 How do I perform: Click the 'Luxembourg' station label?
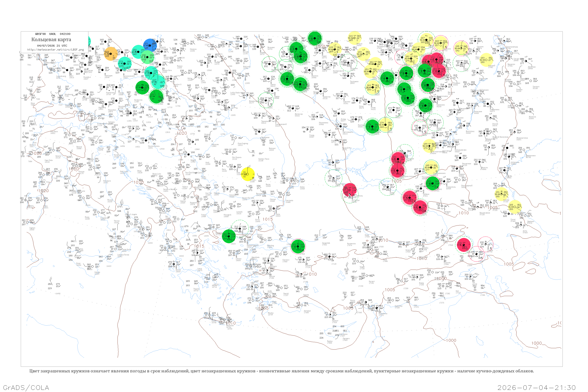(61, 76)
